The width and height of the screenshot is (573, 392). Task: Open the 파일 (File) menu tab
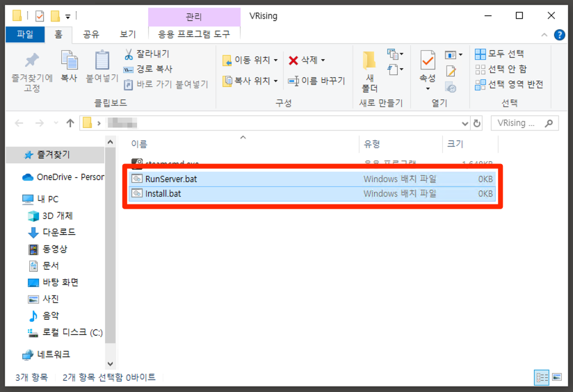coord(25,34)
